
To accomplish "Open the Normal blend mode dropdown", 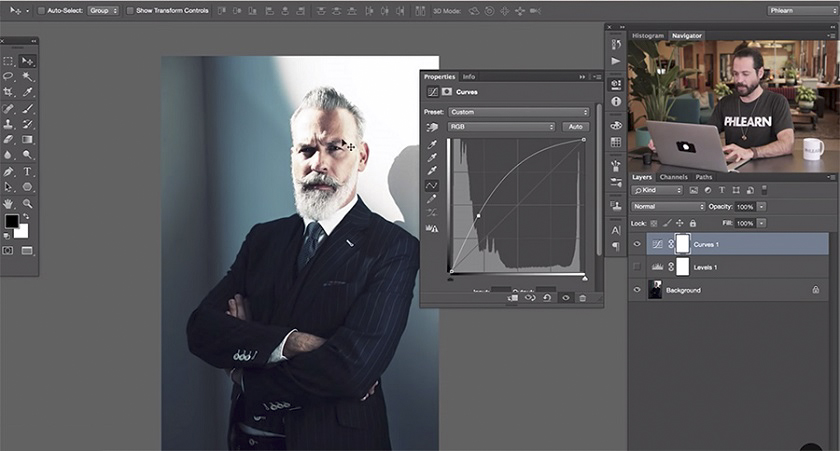I will pos(667,206).
